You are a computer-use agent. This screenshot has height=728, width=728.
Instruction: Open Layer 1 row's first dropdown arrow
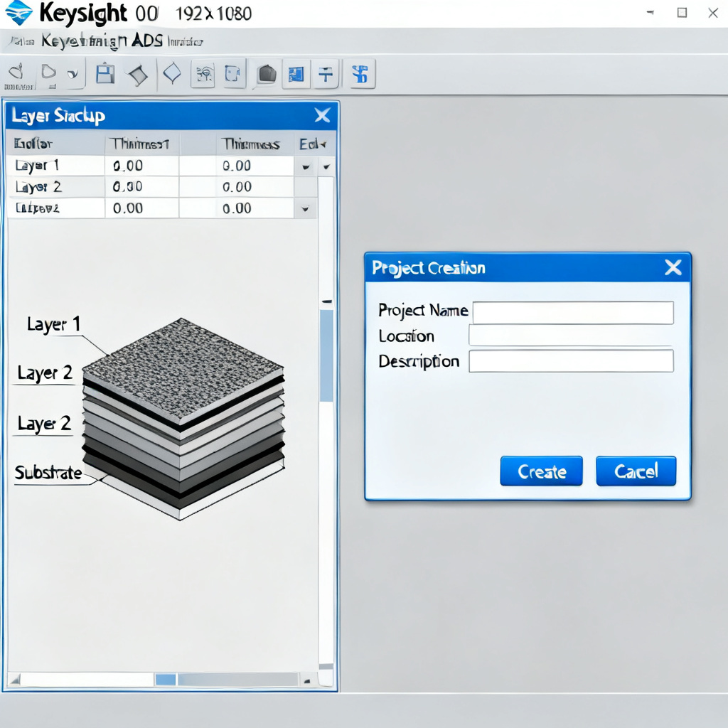click(x=306, y=166)
